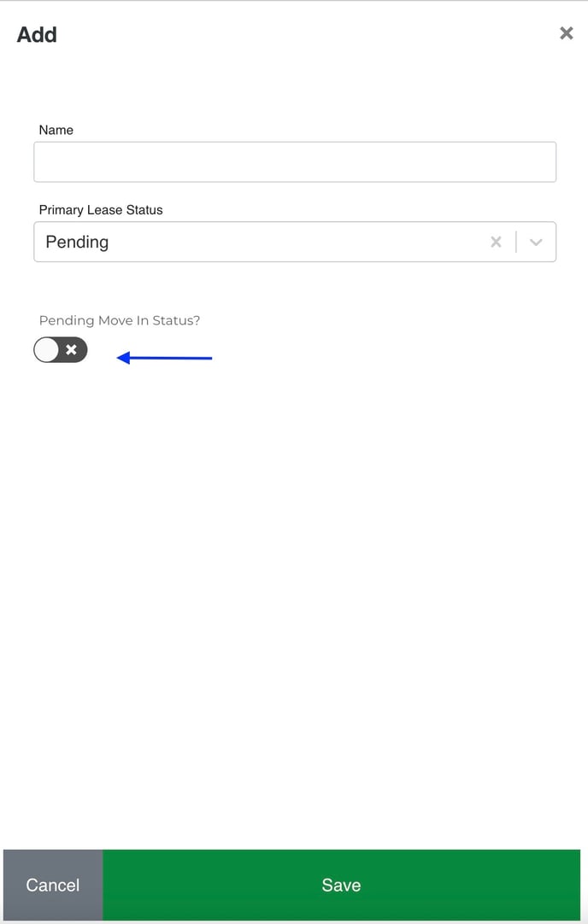The width and height of the screenshot is (588, 924).
Task: Clear the Pending selection with x icon
Action: click(496, 242)
